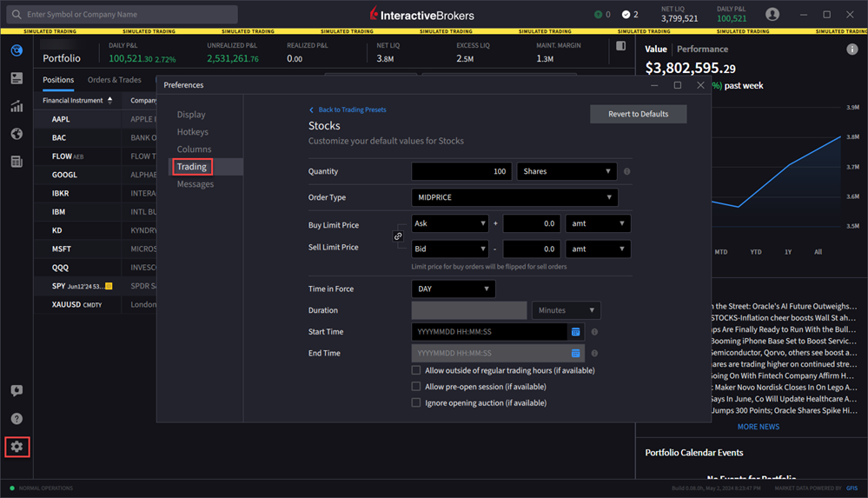Switch to the Performance tab

pos(703,49)
